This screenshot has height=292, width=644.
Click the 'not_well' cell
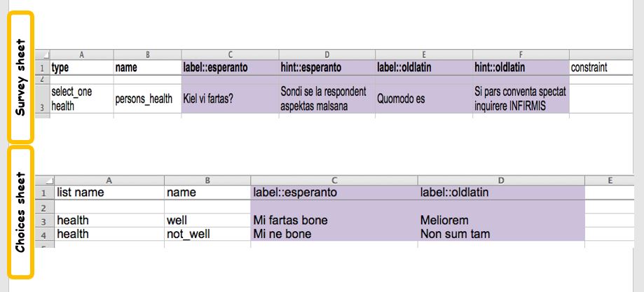[x=207, y=234]
